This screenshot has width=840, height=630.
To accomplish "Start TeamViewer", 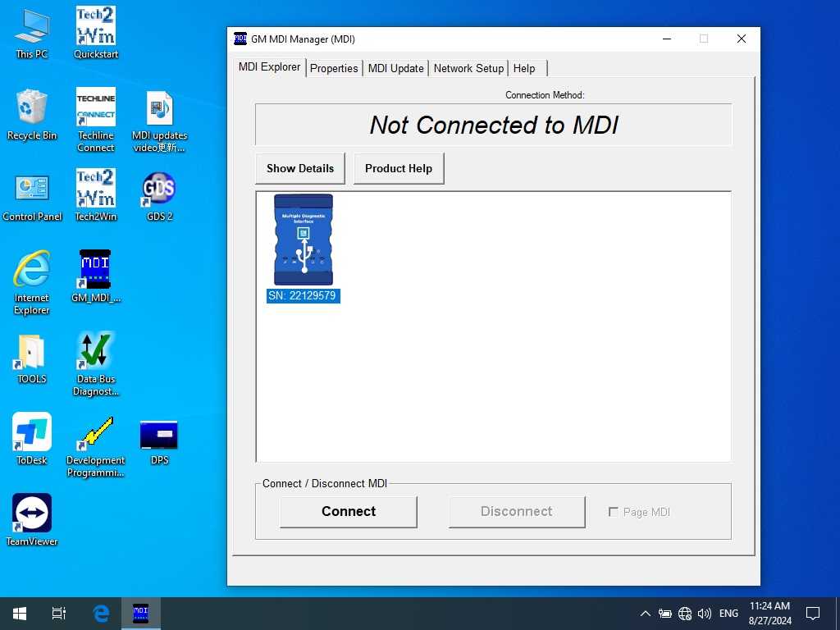I will pyautogui.click(x=31, y=513).
